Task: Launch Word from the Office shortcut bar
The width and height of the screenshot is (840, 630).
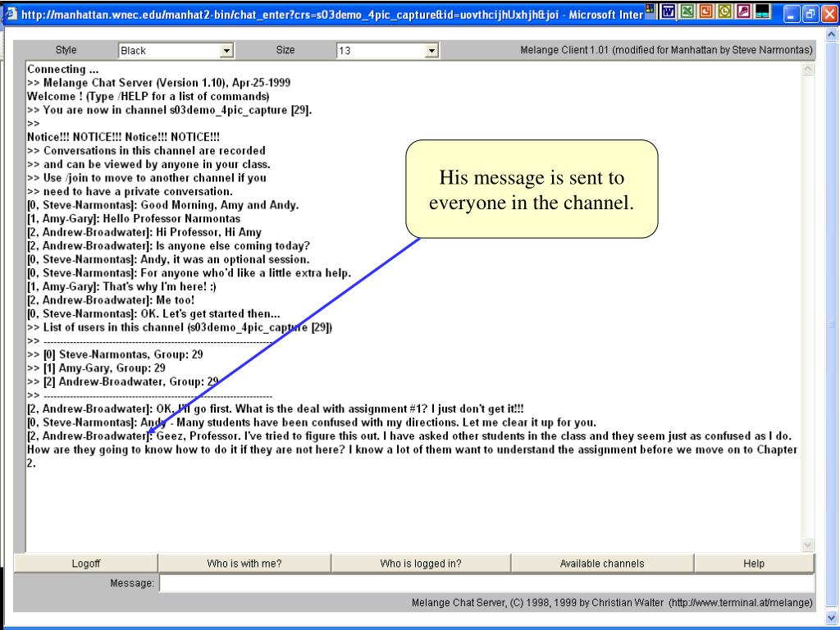Action: pyautogui.click(x=668, y=11)
